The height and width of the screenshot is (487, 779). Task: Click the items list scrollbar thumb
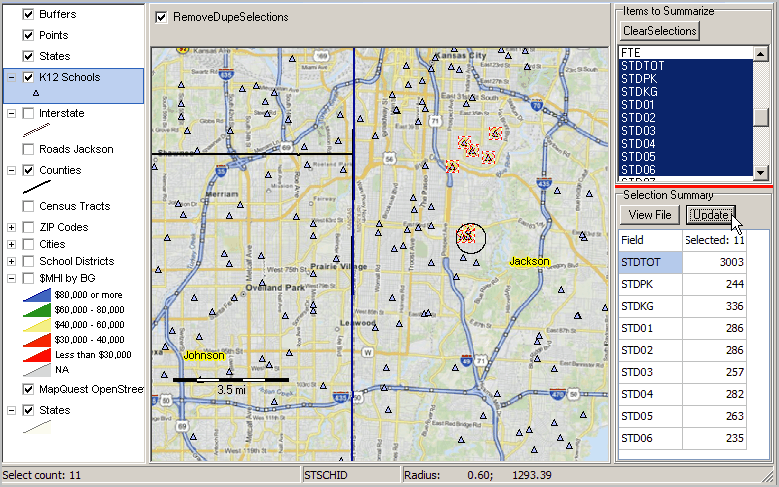761,117
